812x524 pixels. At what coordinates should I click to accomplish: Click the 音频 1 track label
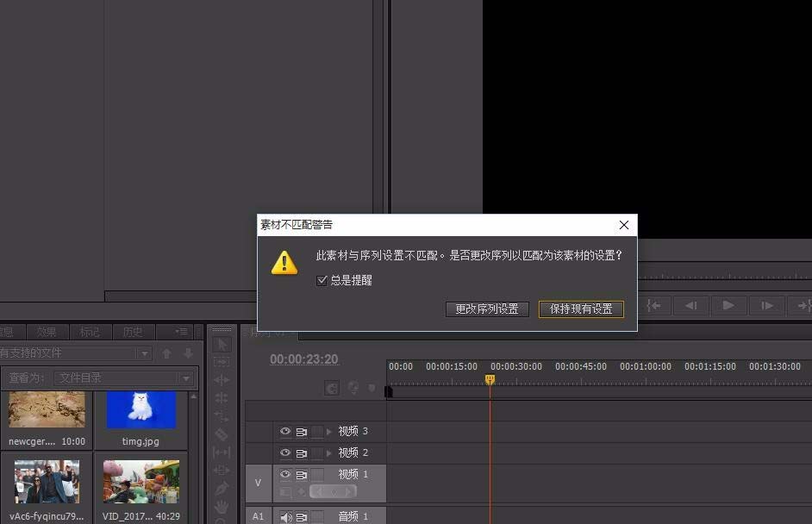(353, 516)
